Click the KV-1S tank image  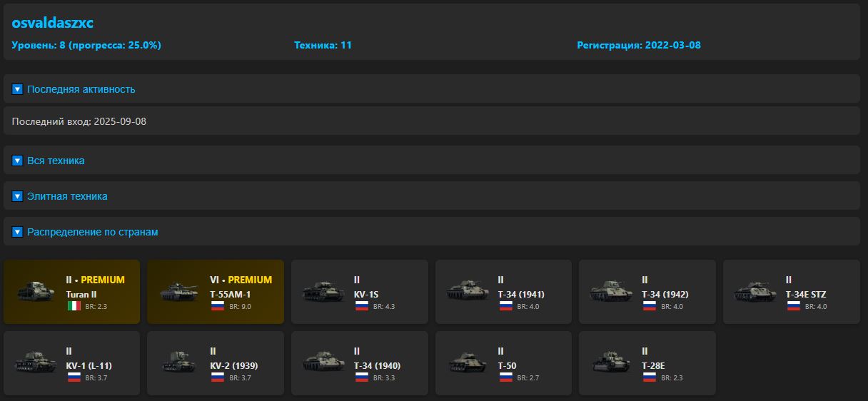pyautogui.click(x=323, y=293)
